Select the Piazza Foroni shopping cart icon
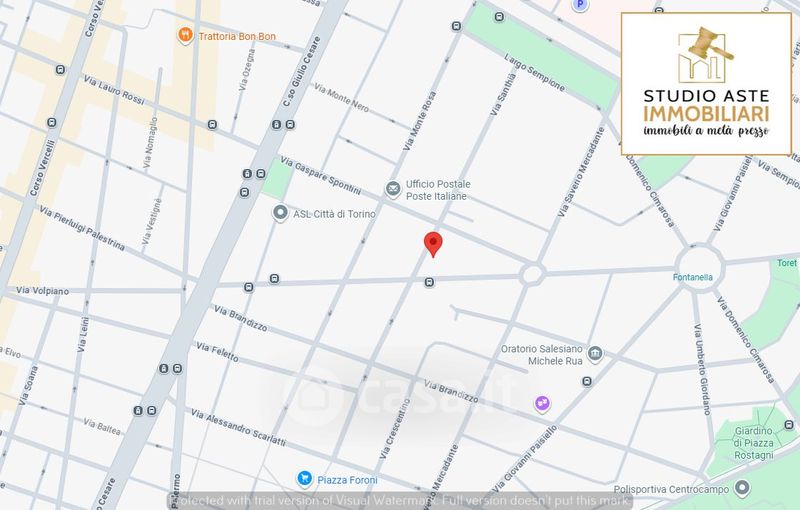This screenshot has width=800, height=510. pyautogui.click(x=305, y=479)
